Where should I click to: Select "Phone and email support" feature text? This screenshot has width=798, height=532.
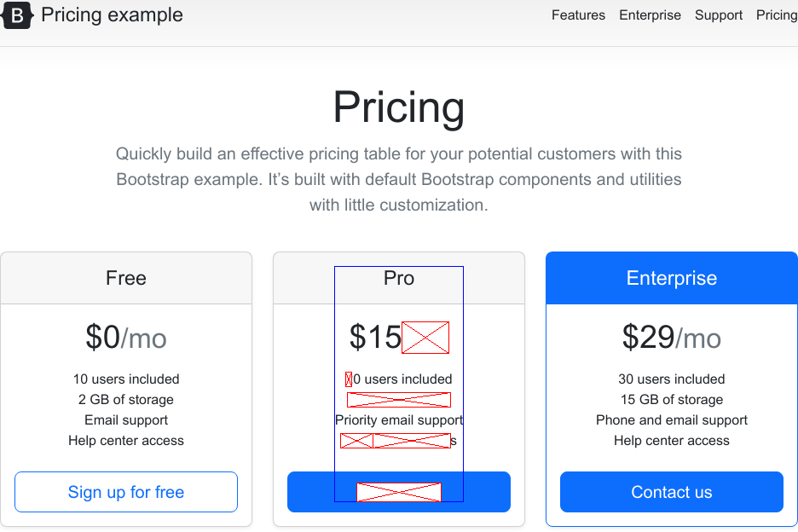[672, 420]
